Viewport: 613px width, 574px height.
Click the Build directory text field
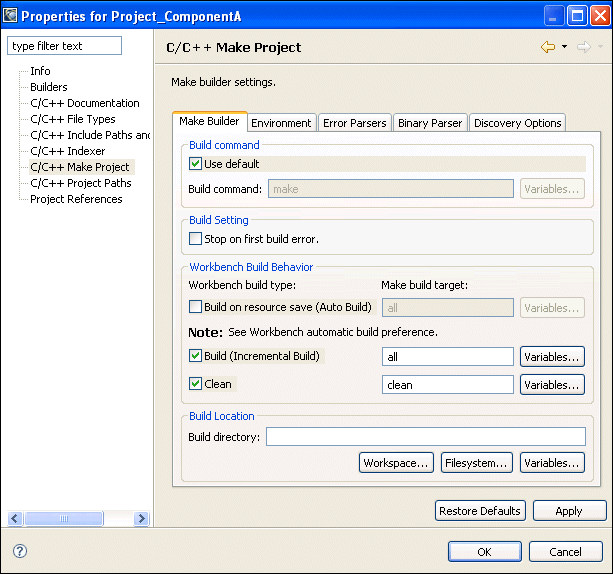(425, 437)
